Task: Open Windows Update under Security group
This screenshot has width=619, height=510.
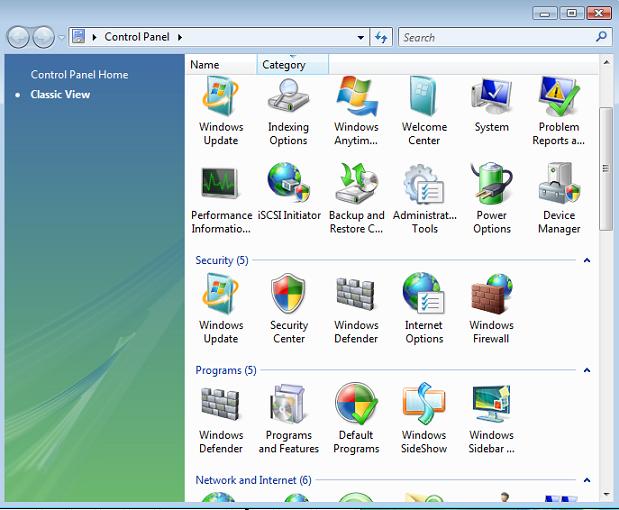Action: coord(221,309)
